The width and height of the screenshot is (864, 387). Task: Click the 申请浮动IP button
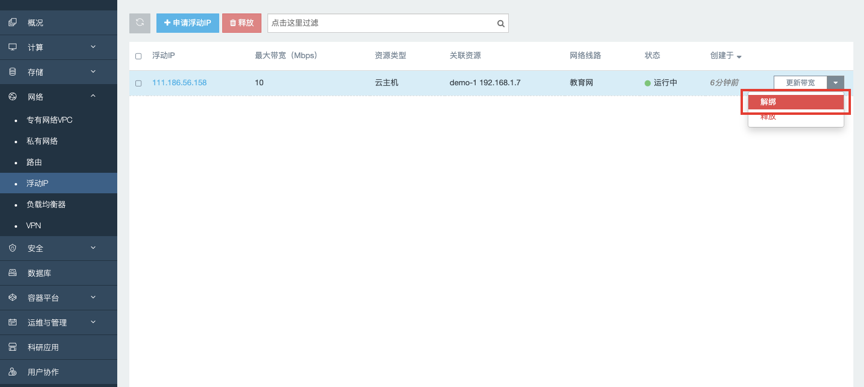188,23
